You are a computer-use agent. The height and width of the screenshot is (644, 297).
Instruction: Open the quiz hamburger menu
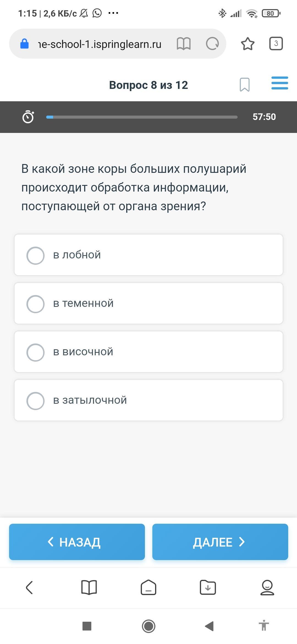coord(279,83)
